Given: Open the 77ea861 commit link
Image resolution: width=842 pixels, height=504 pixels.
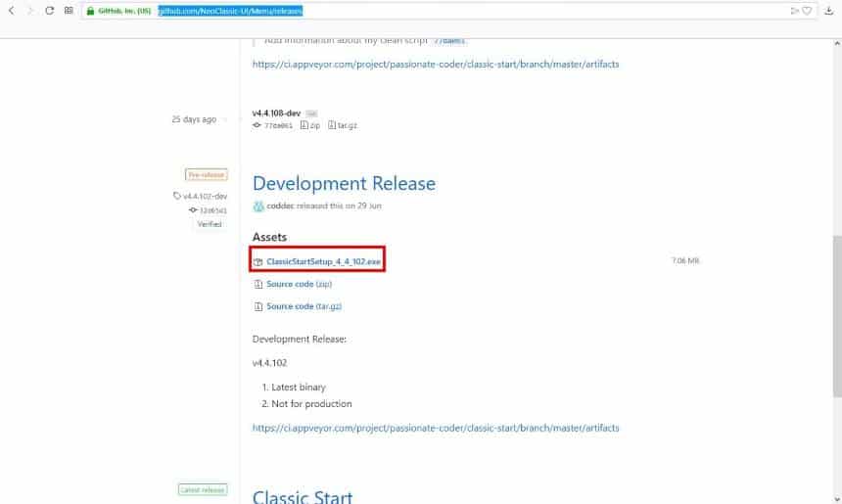Looking at the screenshot, I should click(x=278, y=125).
